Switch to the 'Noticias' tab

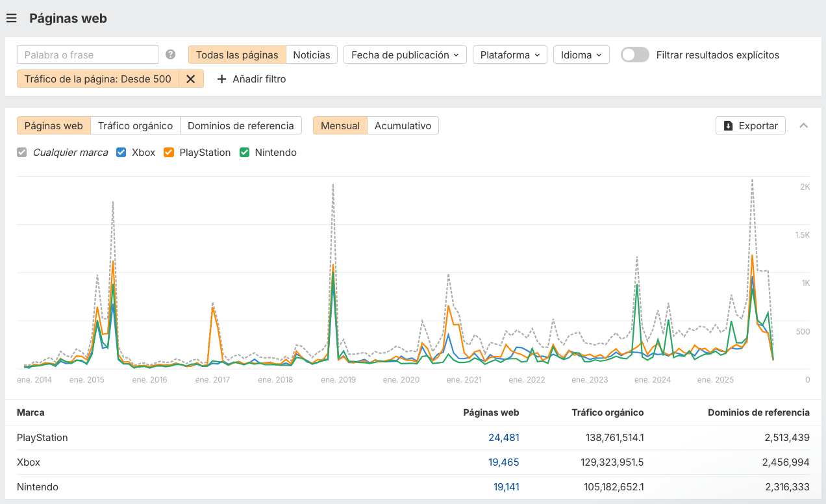click(x=311, y=55)
